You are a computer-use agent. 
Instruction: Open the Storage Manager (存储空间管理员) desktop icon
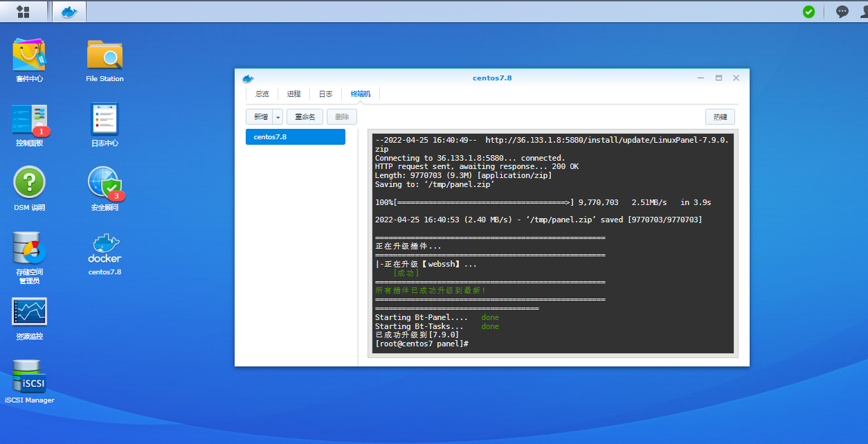pos(29,258)
